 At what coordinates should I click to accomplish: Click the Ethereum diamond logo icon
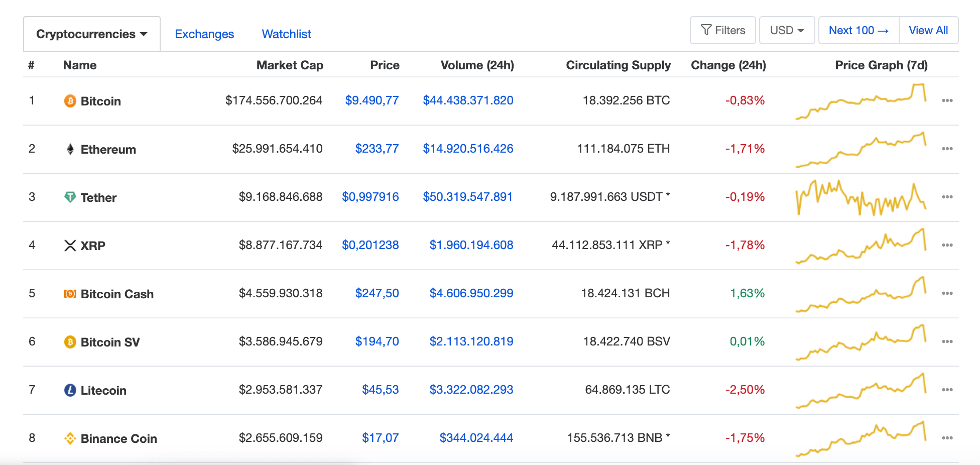(70, 149)
